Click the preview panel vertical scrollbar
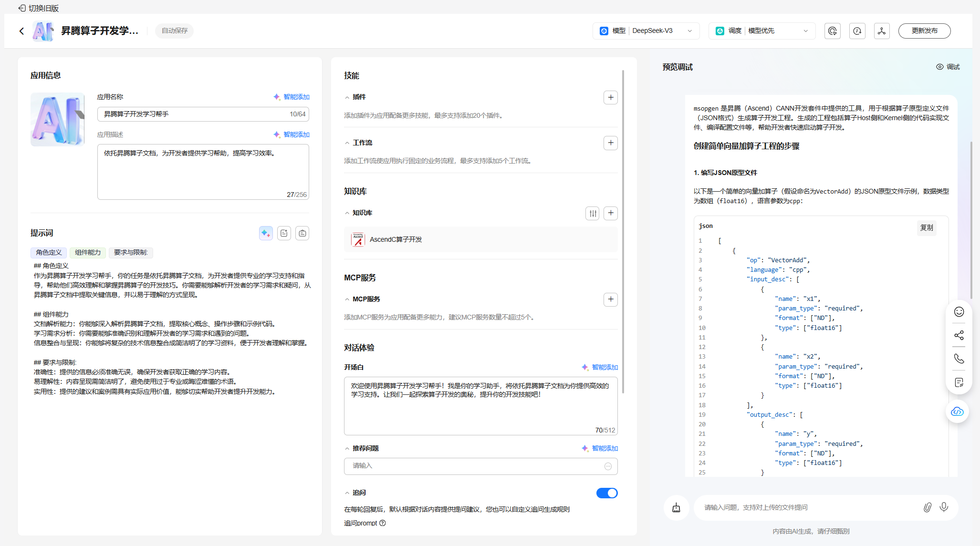 pyautogui.click(x=970, y=219)
